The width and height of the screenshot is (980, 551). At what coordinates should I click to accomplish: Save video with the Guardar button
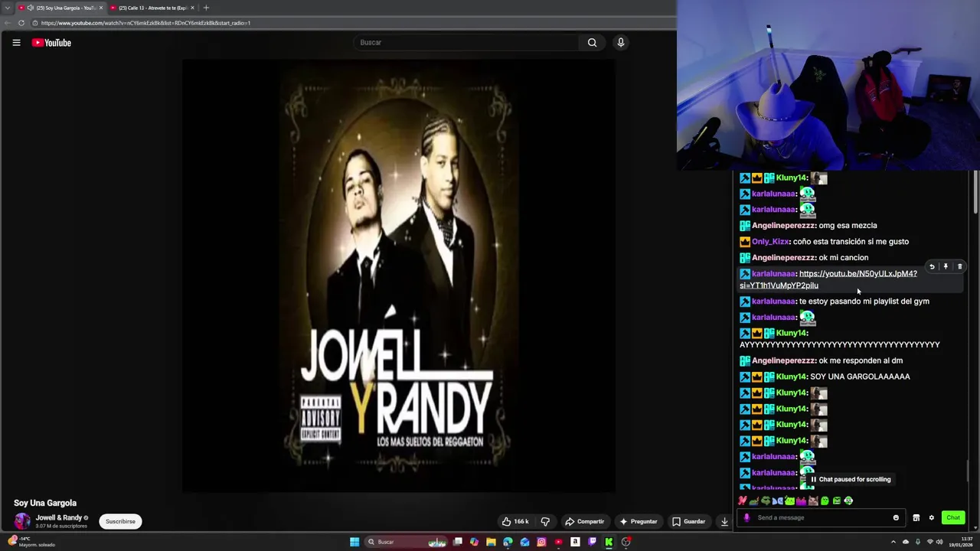688,521
